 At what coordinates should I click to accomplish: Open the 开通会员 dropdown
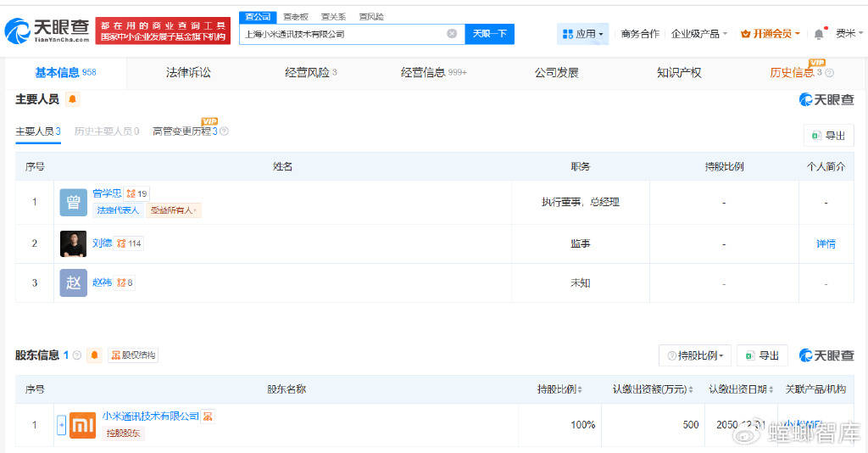tap(770, 34)
